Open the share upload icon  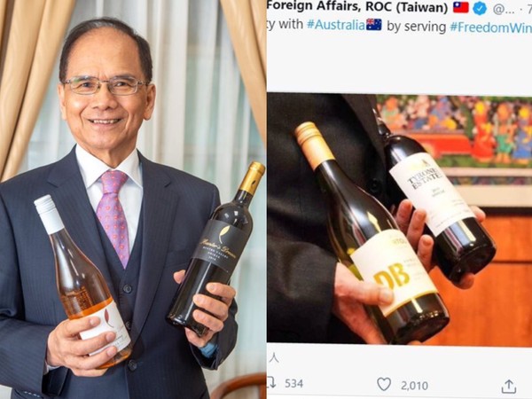click(x=509, y=387)
